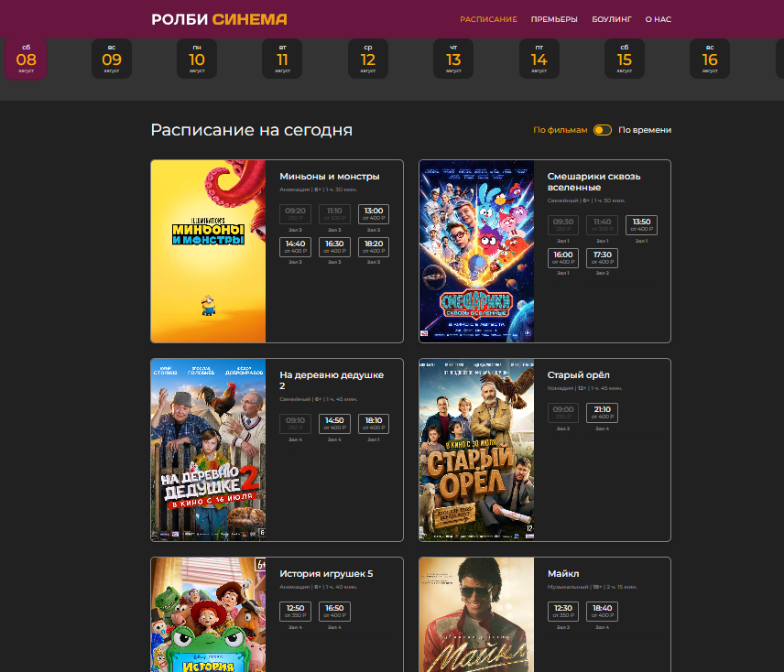This screenshot has width=784, height=672.
Task: Pick the 12:50 История игрушек 5 session
Action: point(295,612)
